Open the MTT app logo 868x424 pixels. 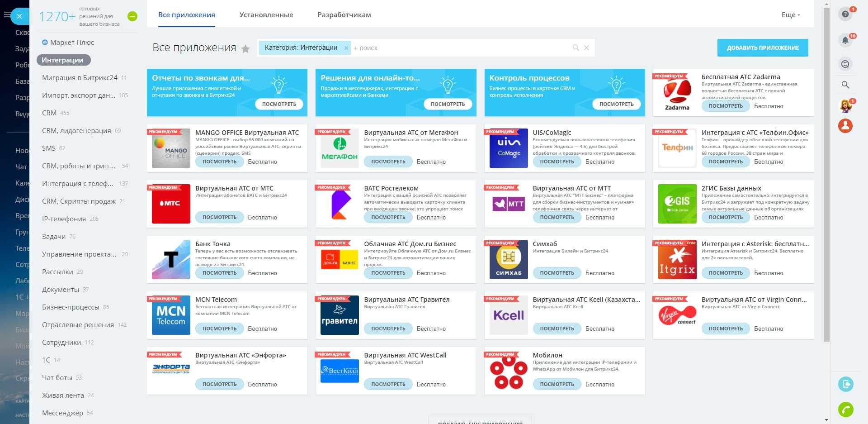pos(509,204)
